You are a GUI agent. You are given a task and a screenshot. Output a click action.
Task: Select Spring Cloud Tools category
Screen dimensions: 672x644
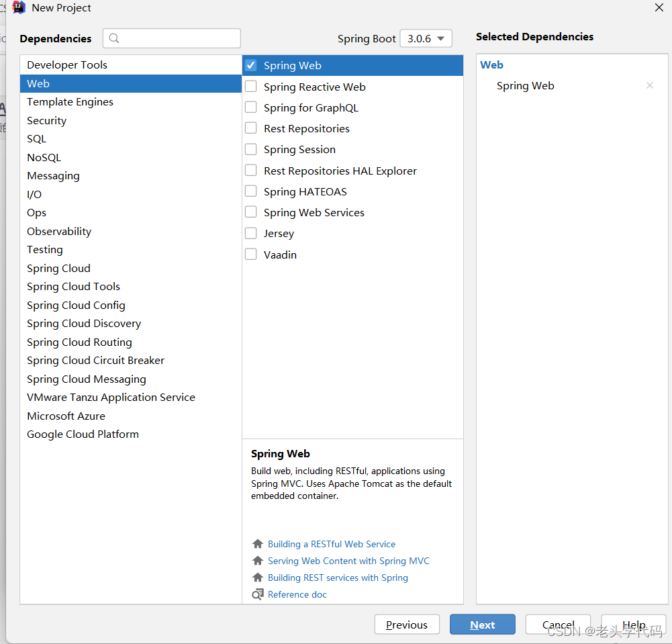[131, 287]
